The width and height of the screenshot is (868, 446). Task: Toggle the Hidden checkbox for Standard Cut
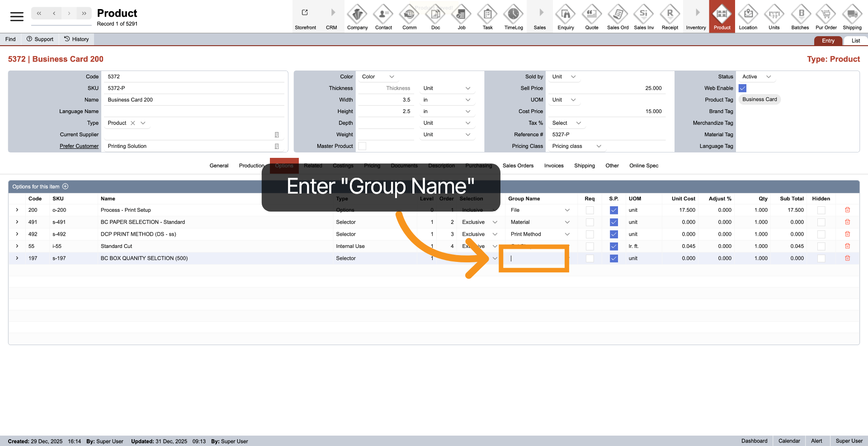(x=821, y=247)
